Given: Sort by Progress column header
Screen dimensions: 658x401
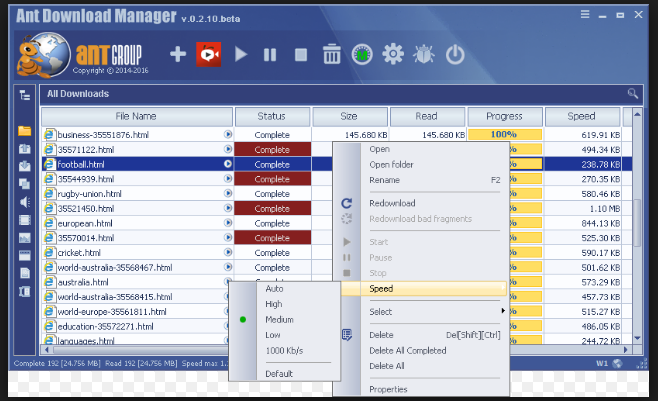Looking at the screenshot, I should tap(504, 116).
